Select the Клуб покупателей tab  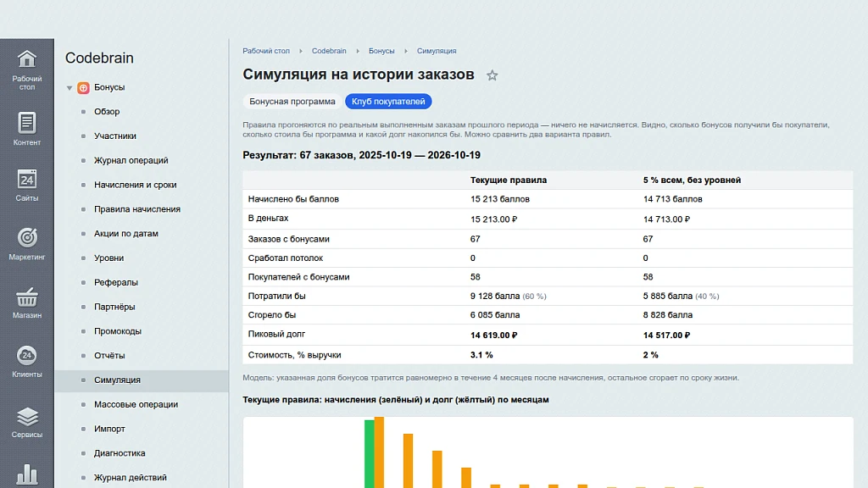[388, 102]
